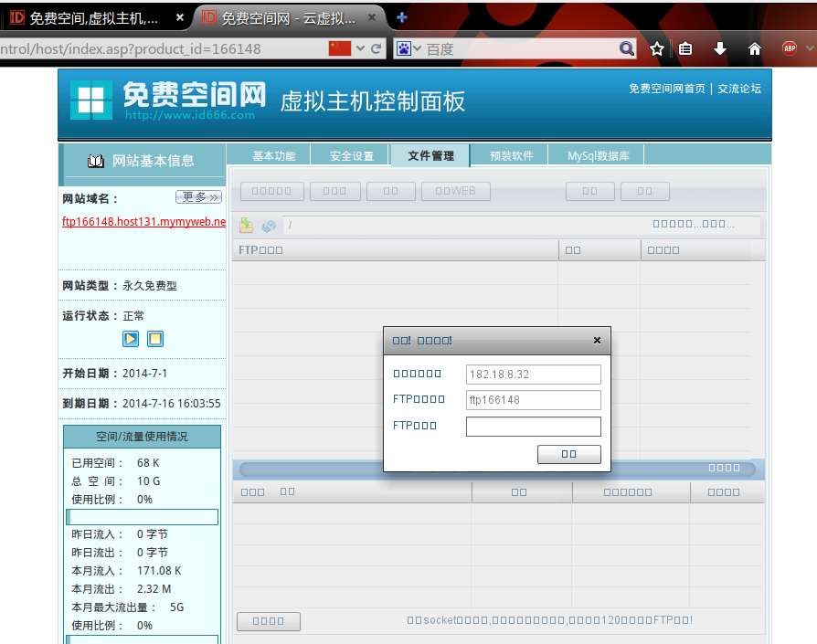Click the start (play) site icon

point(131,339)
